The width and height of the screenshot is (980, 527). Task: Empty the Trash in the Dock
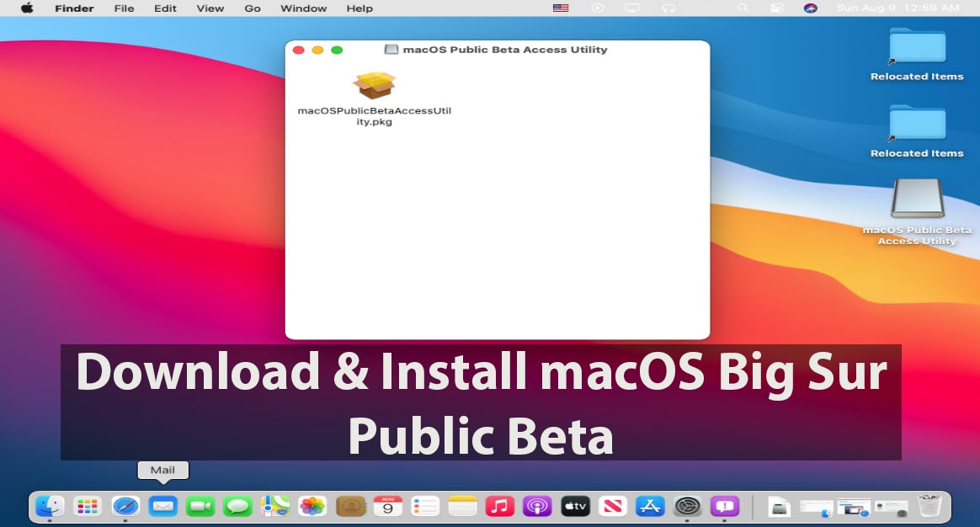coord(929,505)
